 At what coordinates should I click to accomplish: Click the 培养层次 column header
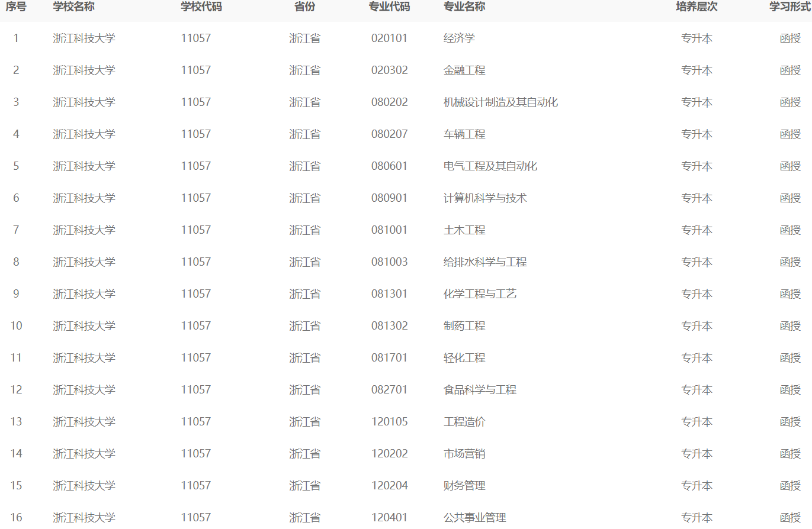pyautogui.click(x=697, y=7)
